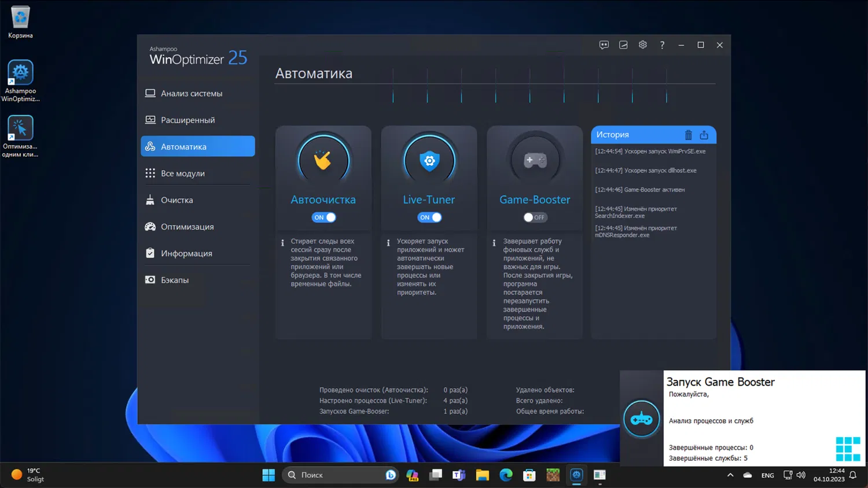Click the Автоочистка broom-hand icon
Screen dimensions: 868x488
(x=323, y=160)
